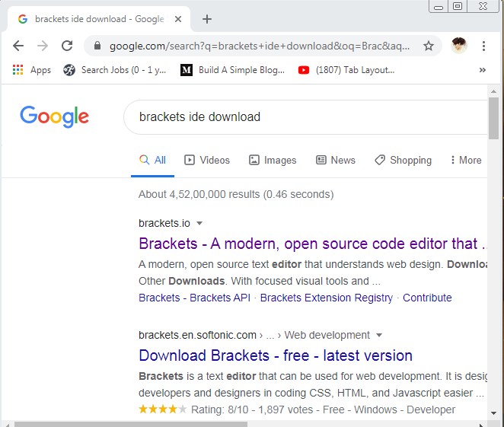Viewport: 504px width, 427px height.
Task: Maximize the Chrome window
Action: [x=458, y=6]
